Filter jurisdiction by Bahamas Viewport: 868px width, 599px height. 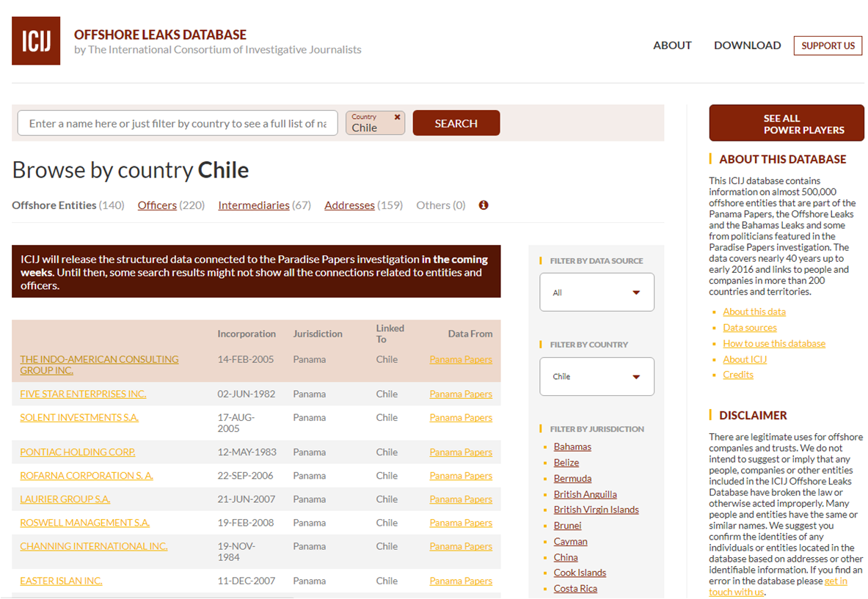point(572,447)
